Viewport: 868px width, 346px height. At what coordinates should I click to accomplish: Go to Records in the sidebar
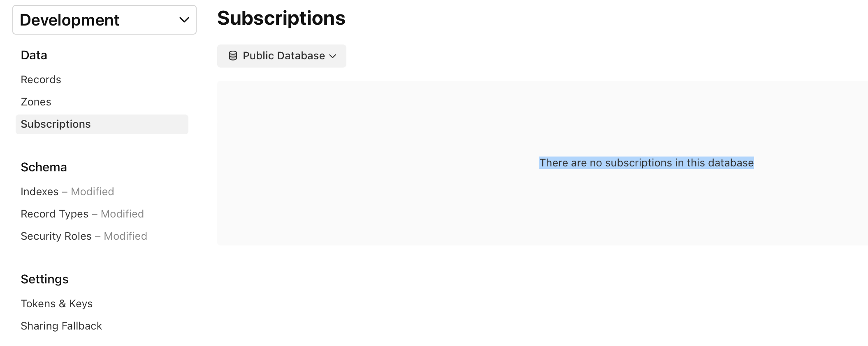tap(41, 79)
